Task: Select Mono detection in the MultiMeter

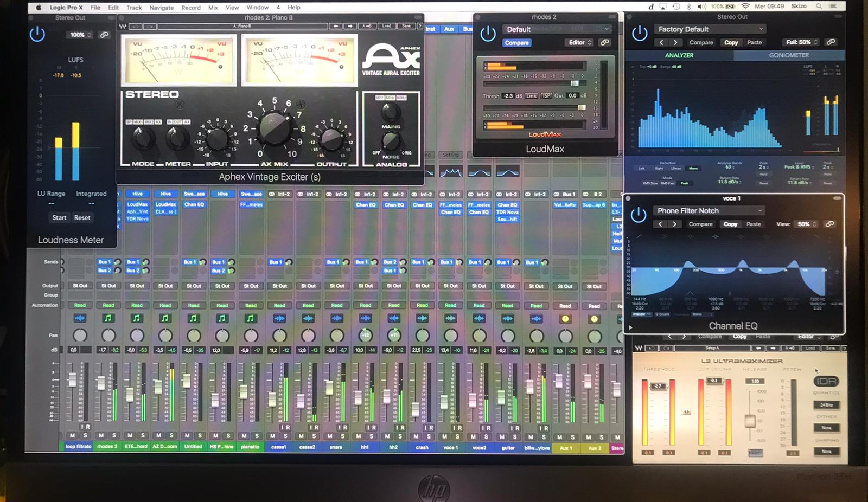Action: coord(693,168)
